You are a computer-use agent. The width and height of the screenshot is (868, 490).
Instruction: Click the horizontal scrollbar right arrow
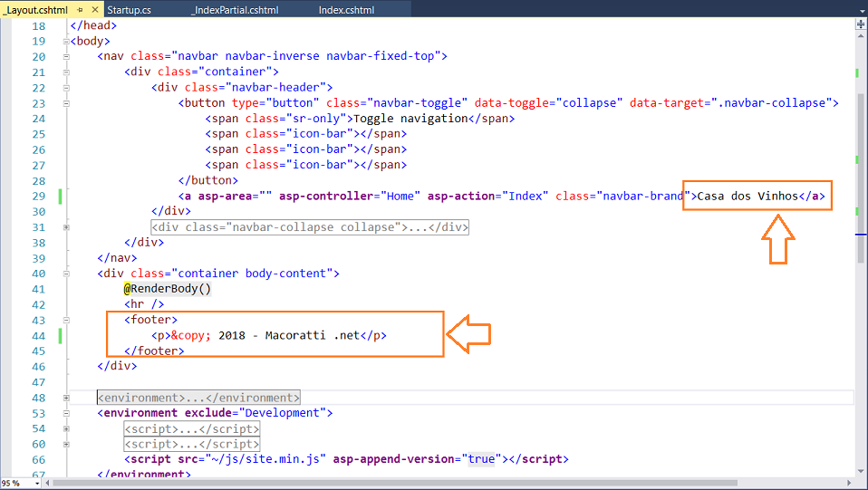(849, 483)
